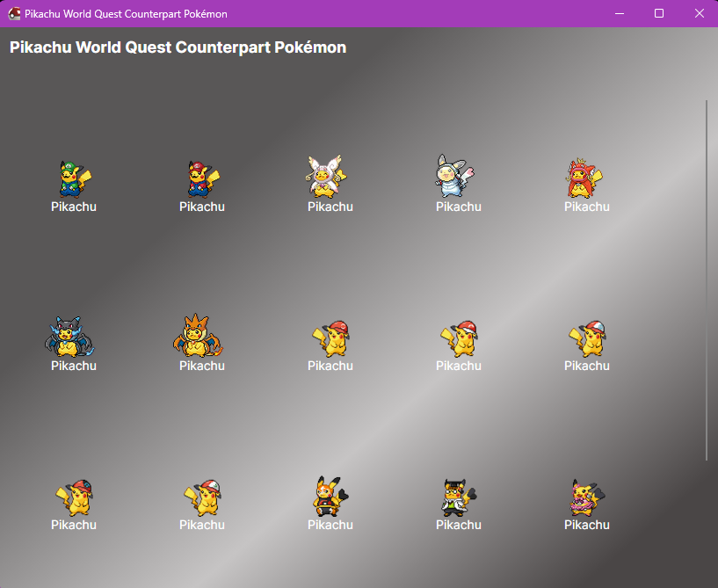Select cap Pikachu with blue emblem on red cap

[x=74, y=497]
